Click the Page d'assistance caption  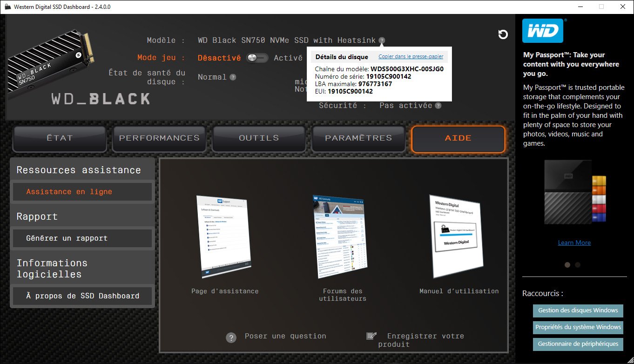225,291
